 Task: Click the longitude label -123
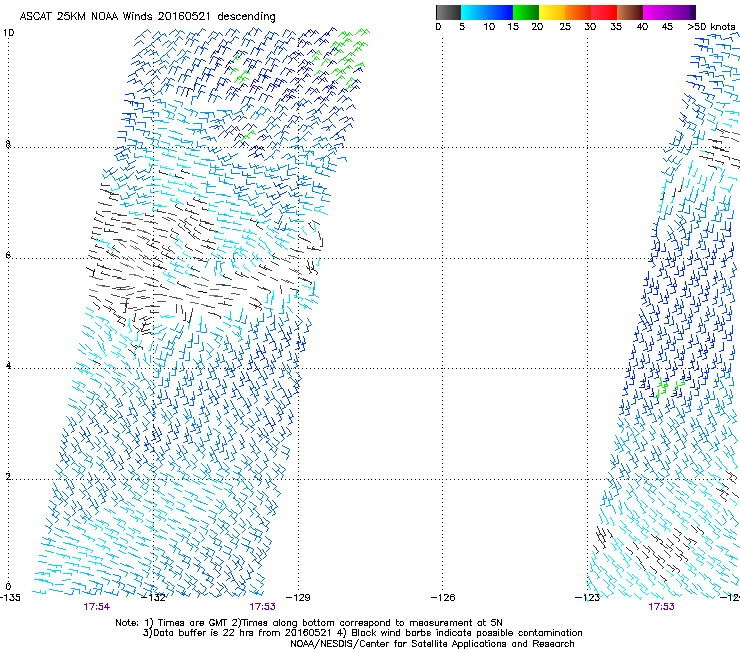[x=588, y=598]
